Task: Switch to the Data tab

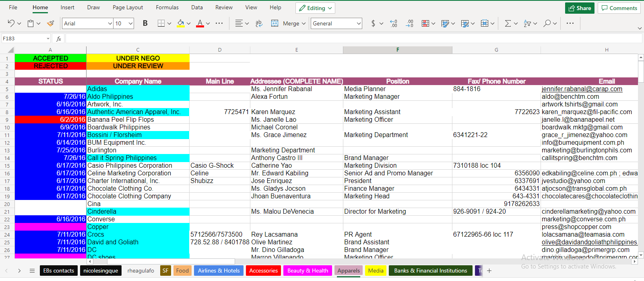Action: (197, 7)
